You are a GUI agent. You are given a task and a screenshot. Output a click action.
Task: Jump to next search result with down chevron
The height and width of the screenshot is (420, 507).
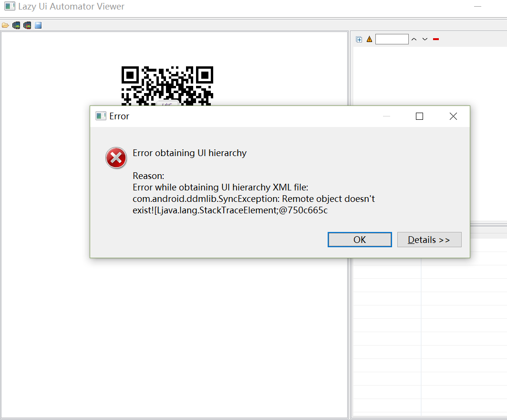pos(424,39)
